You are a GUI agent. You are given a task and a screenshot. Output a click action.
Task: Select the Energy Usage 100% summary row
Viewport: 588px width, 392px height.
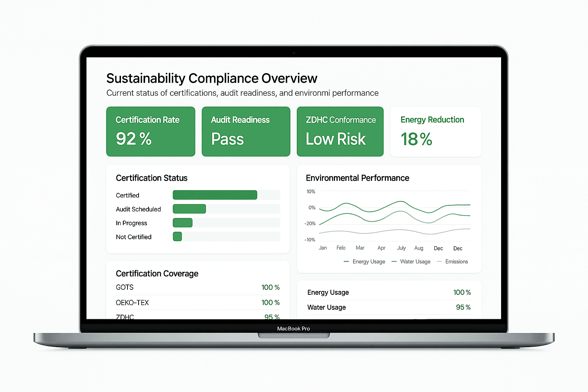(x=389, y=292)
